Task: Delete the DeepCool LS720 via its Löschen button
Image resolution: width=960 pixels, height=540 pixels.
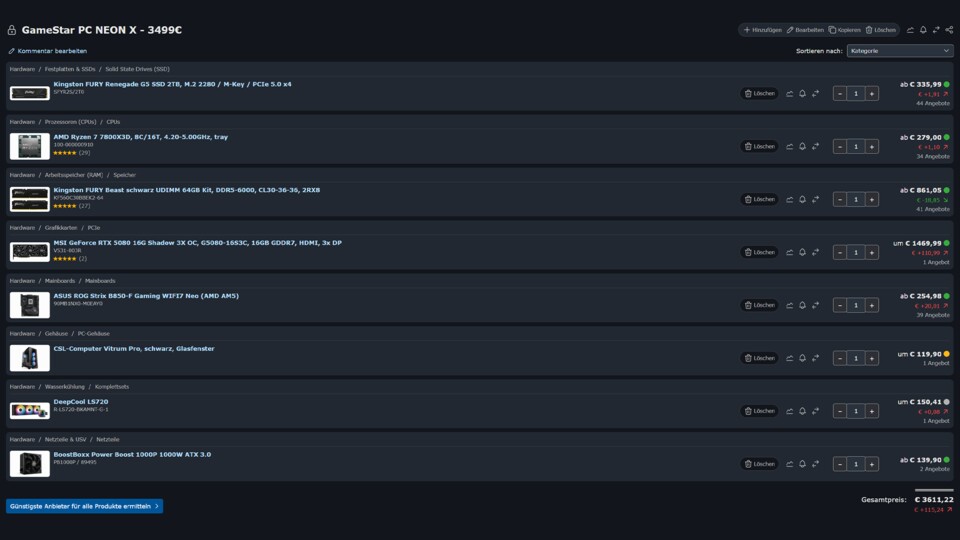Action: point(759,411)
